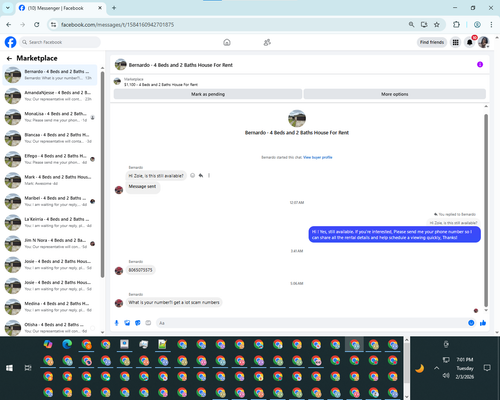500x400 pixels.
Task: Click the $1,100 listing title under Marketplace
Action: tap(161, 85)
